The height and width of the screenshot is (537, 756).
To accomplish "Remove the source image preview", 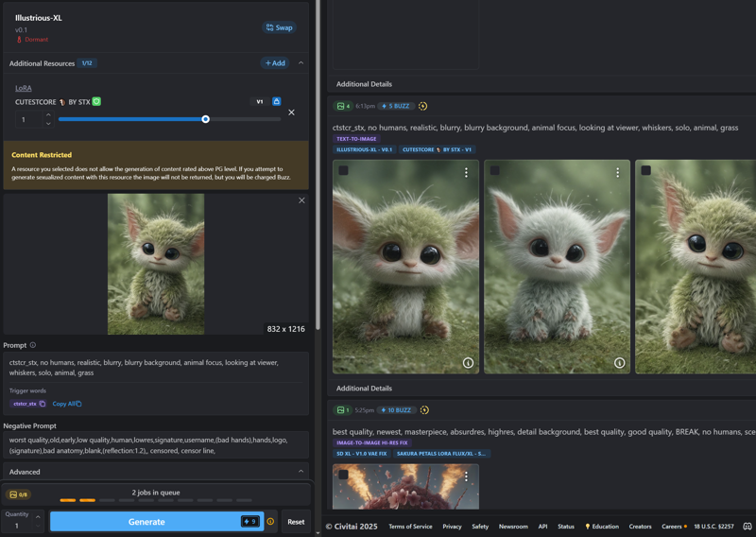I will pos(301,200).
